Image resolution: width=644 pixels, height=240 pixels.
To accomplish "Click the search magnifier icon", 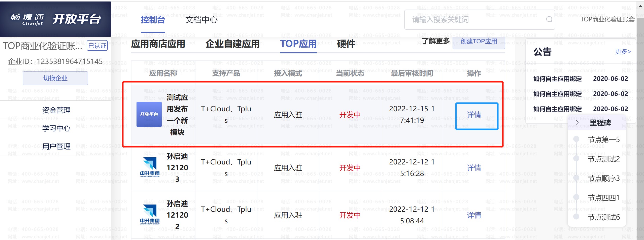I will (549, 19).
